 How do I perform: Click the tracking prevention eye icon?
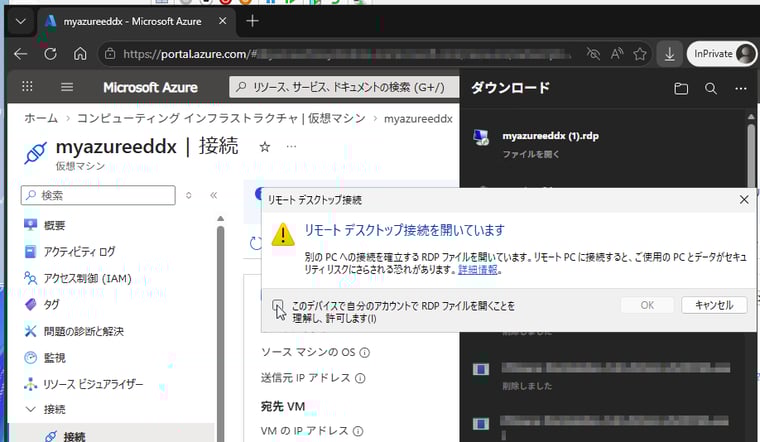pyautogui.click(x=593, y=54)
